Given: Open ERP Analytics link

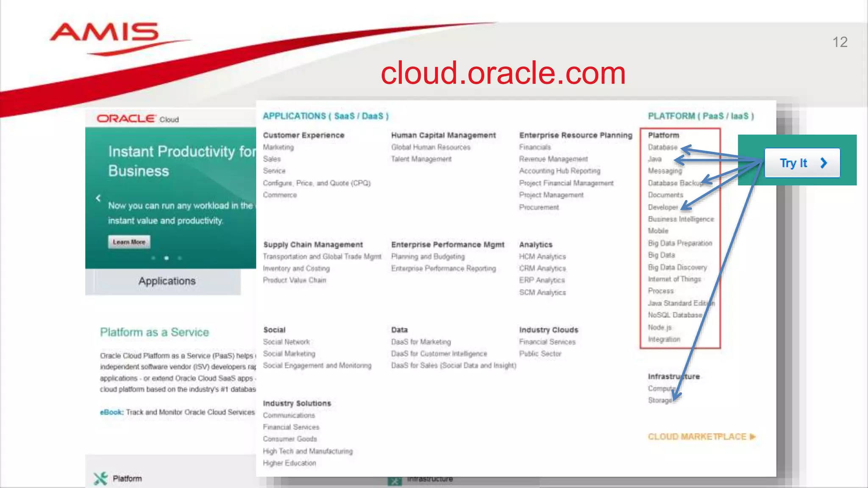Looking at the screenshot, I should pyautogui.click(x=542, y=280).
